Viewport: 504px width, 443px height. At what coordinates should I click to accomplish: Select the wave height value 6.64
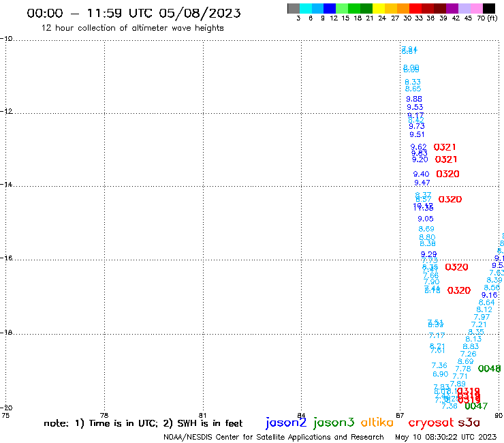[487, 303]
